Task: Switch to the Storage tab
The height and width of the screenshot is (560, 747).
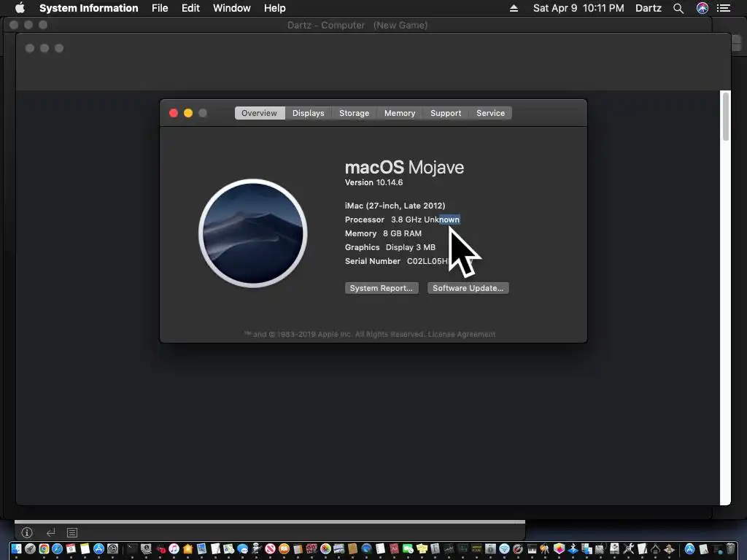Action: click(354, 113)
